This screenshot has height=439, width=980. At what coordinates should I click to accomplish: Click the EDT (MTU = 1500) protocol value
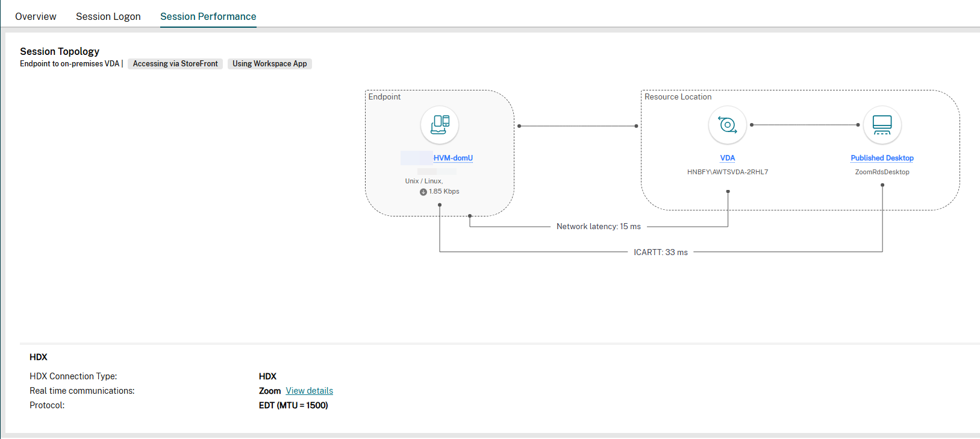[293, 405]
